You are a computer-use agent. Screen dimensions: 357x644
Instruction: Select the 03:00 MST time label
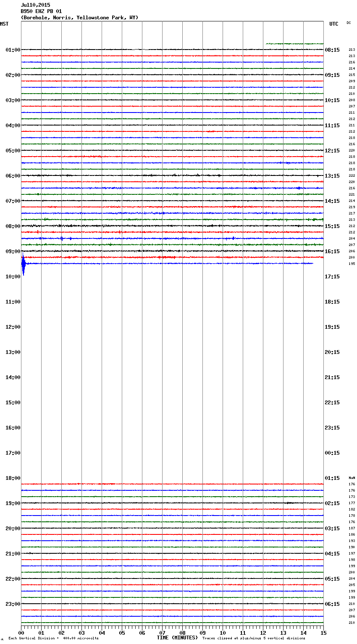[13, 100]
